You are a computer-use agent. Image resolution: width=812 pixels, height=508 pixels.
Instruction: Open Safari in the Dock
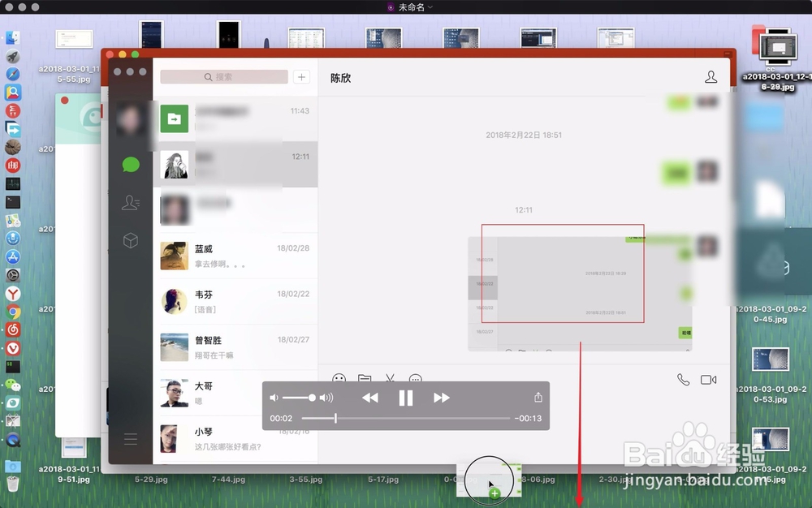13,74
